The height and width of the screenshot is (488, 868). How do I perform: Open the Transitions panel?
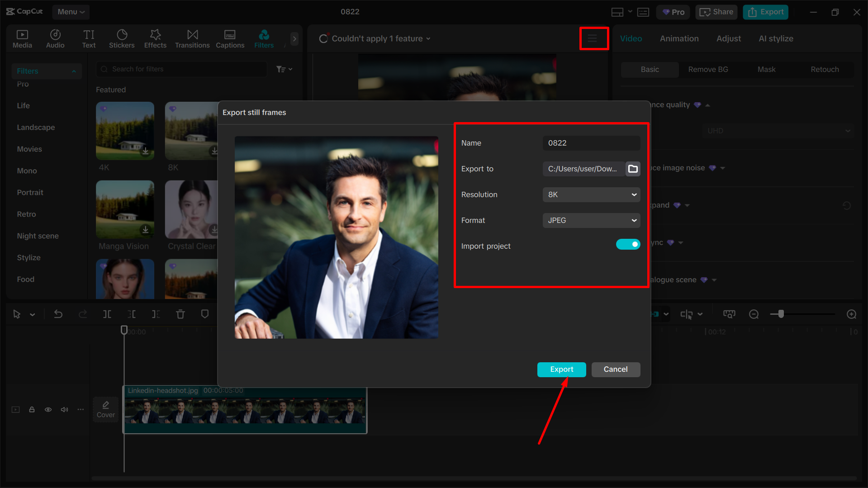[192, 38]
